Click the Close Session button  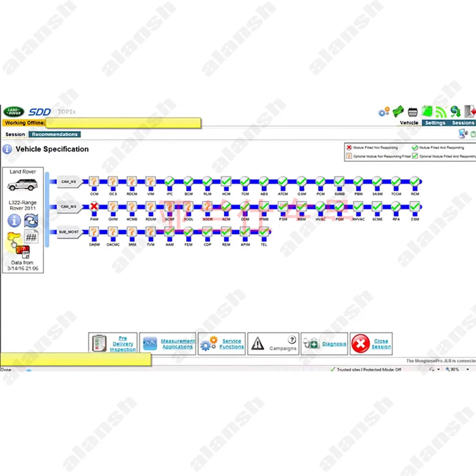371,344
